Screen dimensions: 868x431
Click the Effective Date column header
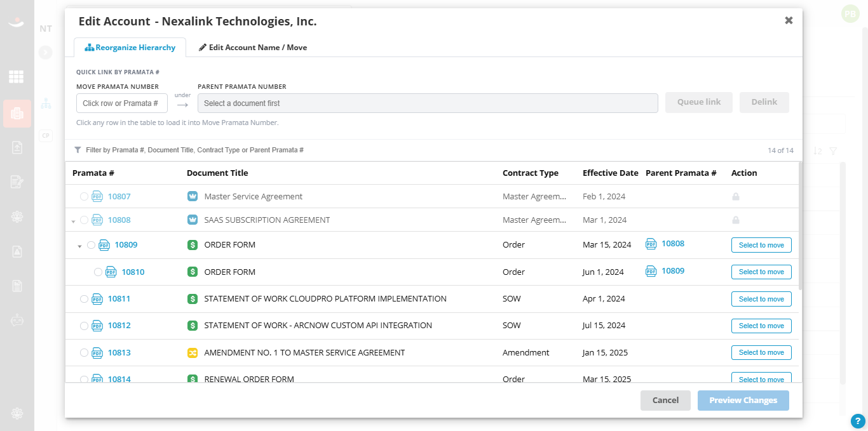click(611, 173)
